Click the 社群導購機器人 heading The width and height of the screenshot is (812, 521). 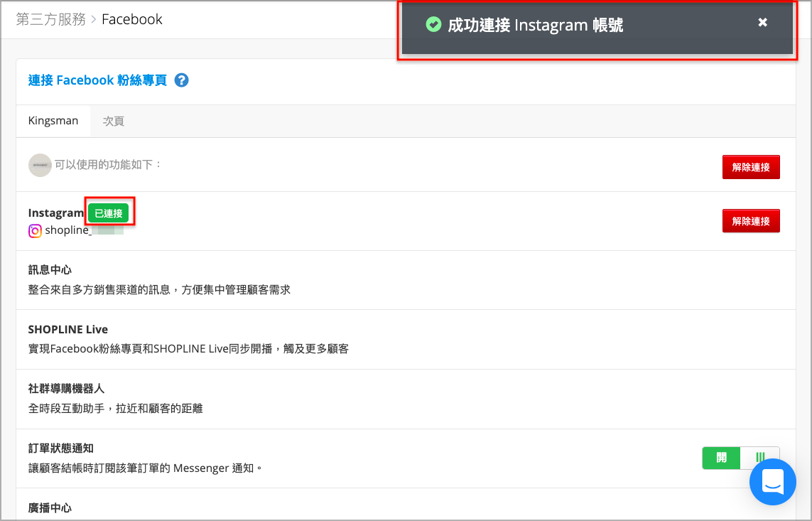pyautogui.click(x=66, y=388)
